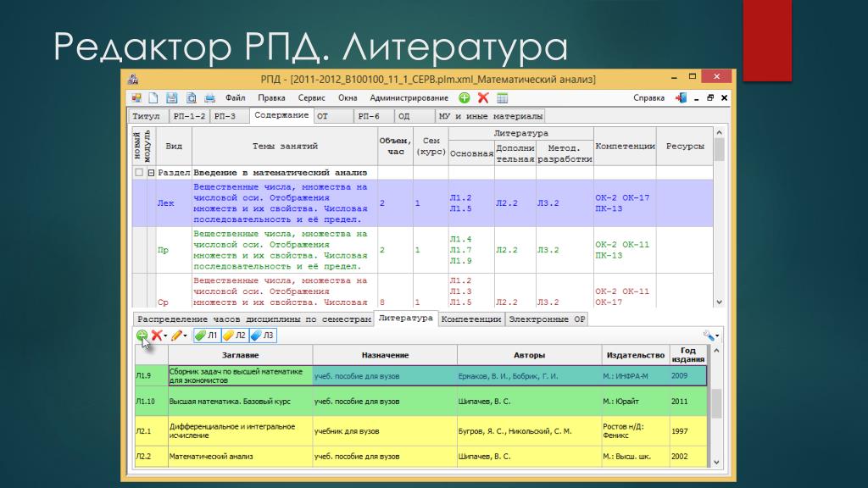Open the Администрирование menu

409,98
